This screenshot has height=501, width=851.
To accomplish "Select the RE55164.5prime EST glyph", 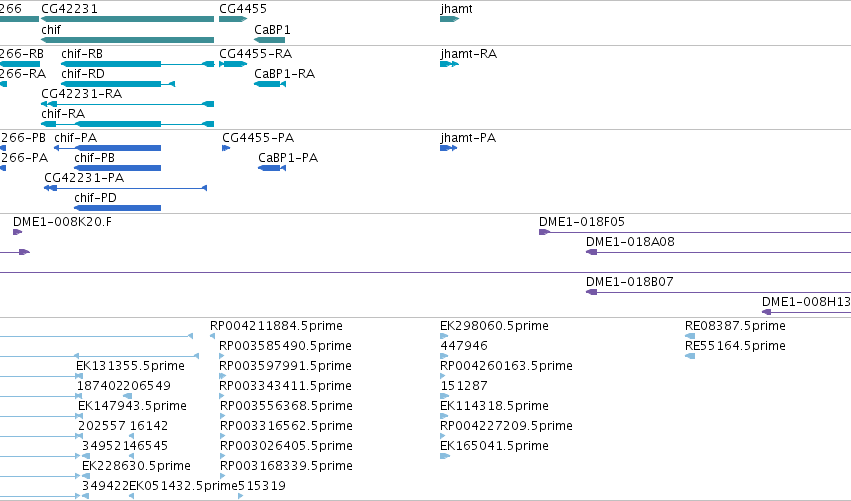I will [x=690, y=356].
